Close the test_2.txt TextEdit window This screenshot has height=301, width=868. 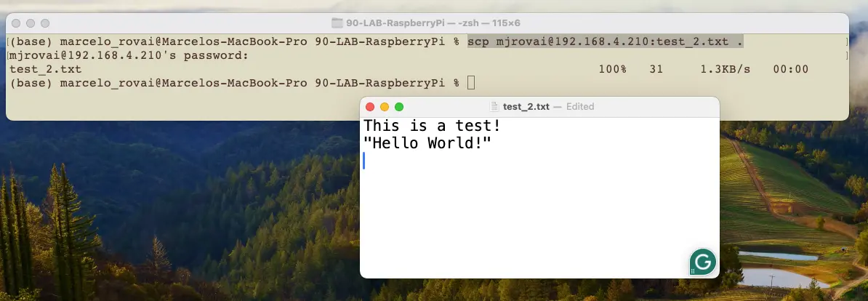[x=371, y=107]
